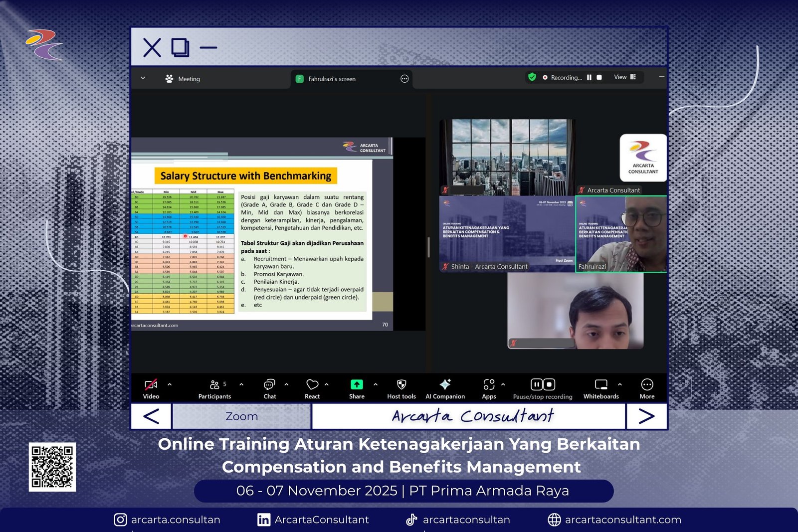Screen dimensions: 798x532
Task: Click the View button
Action: 624,77
